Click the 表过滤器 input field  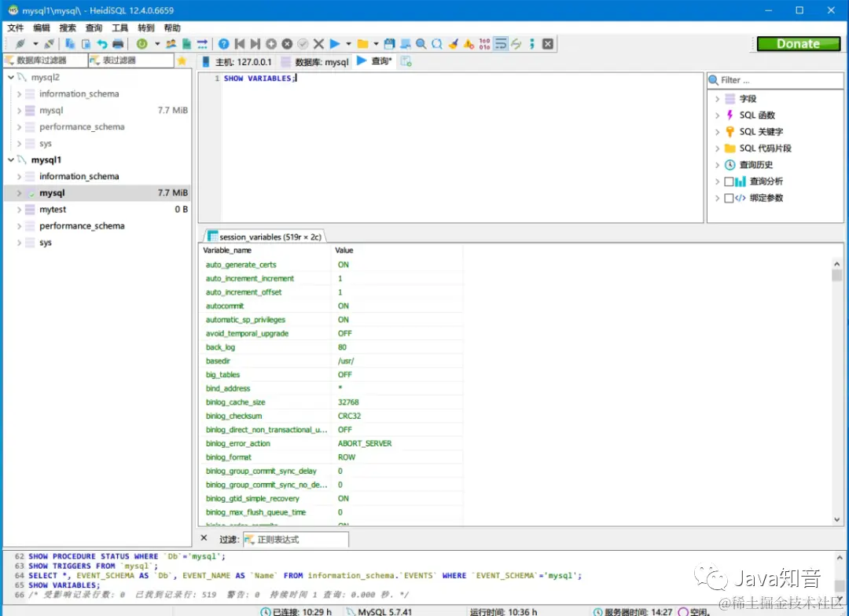[131, 60]
